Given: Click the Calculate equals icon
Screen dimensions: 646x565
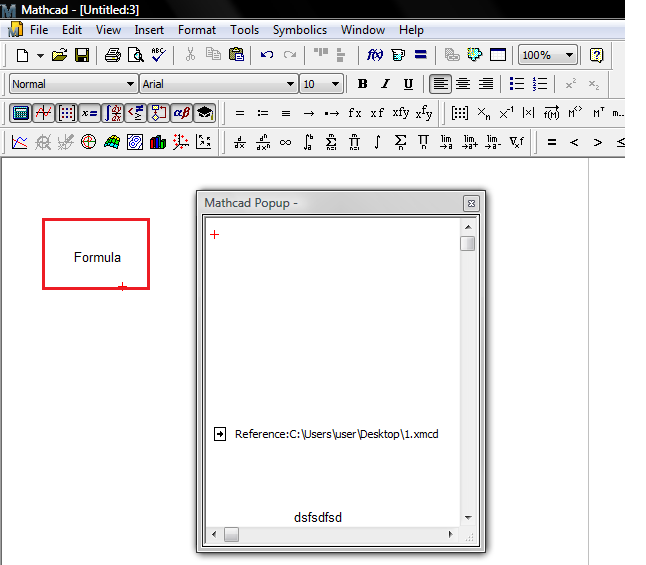Looking at the screenshot, I should tap(421, 55).
